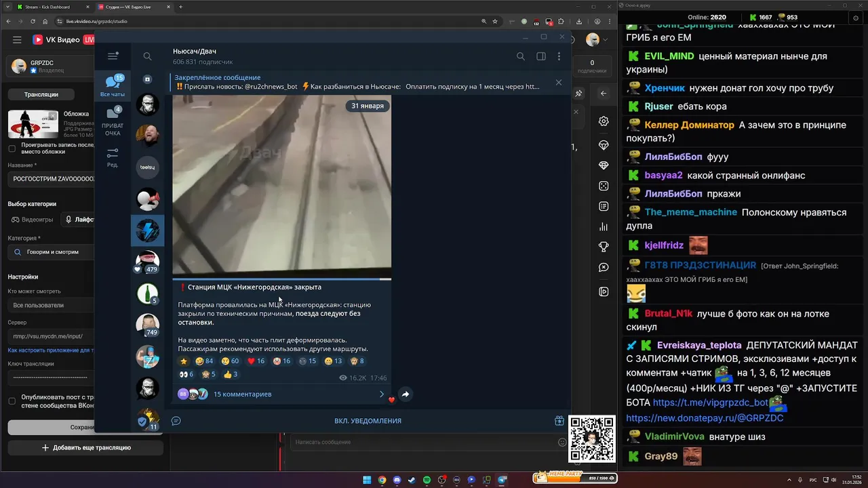Open Spotify from the taskbar
Image resolution: width=868 pixels, height=488 pixels.
click(x=427, y=480)
